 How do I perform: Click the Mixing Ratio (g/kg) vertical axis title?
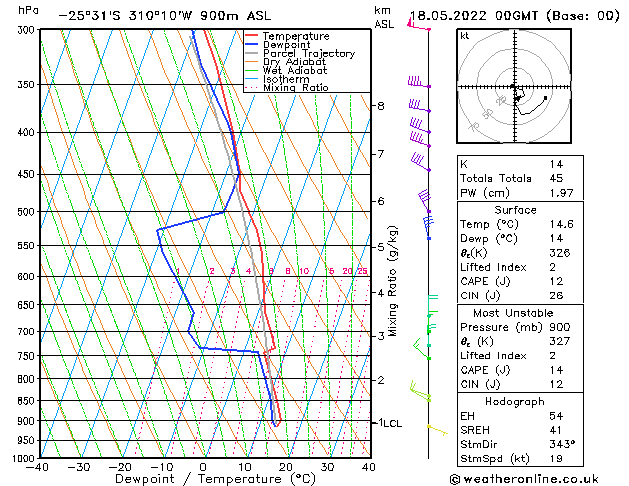pyautogui.click(x=392, y=281)
